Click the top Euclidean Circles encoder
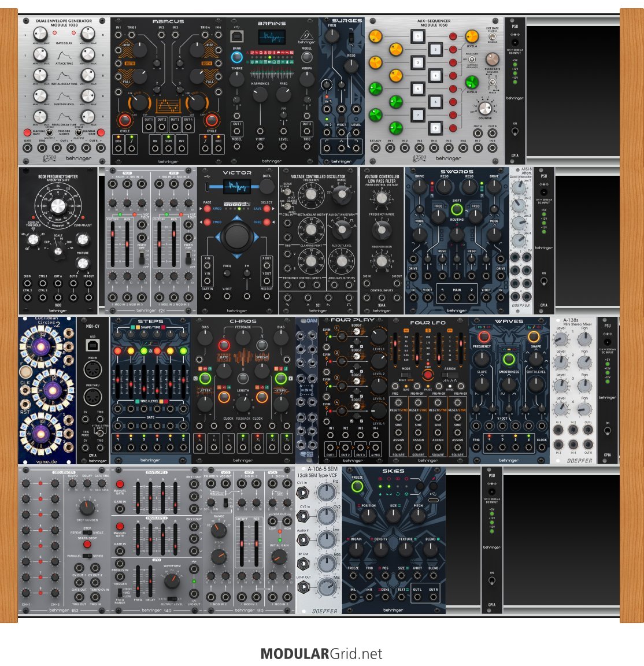644x666 pixels. tap(41, 347)
